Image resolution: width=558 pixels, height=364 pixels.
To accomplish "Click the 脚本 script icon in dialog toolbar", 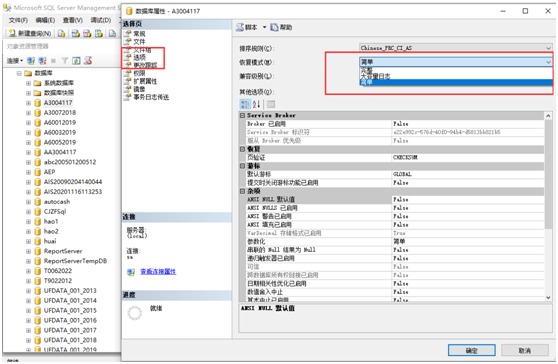I will tap(240, 27).
